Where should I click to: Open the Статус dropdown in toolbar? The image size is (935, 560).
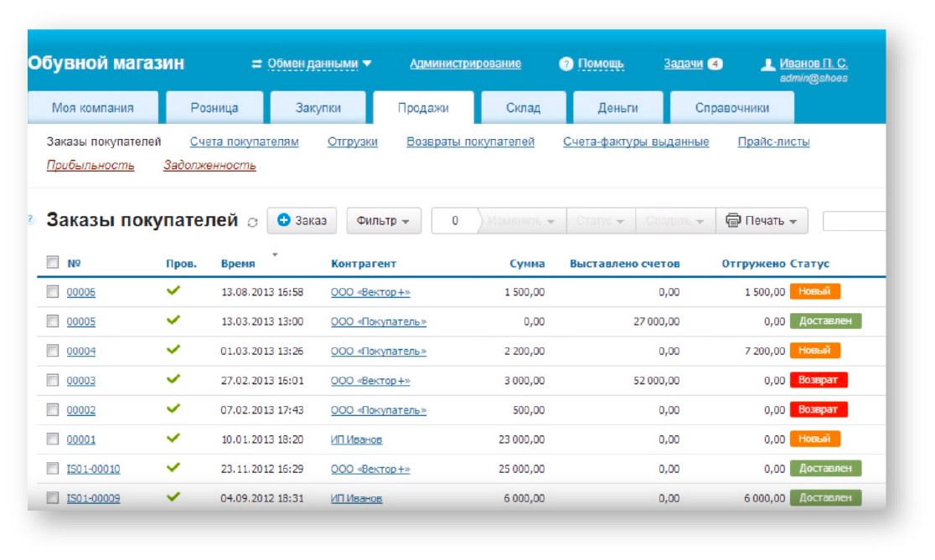pos(601,221)
